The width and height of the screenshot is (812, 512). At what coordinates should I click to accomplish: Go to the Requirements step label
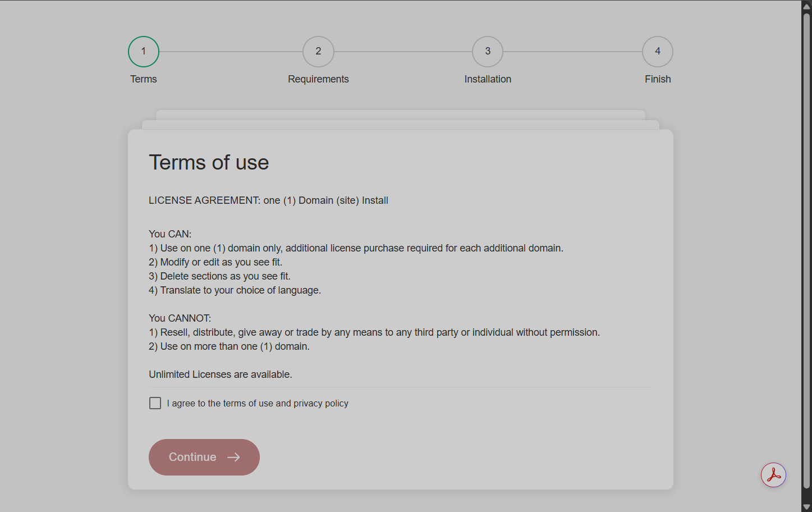(318, 79)
